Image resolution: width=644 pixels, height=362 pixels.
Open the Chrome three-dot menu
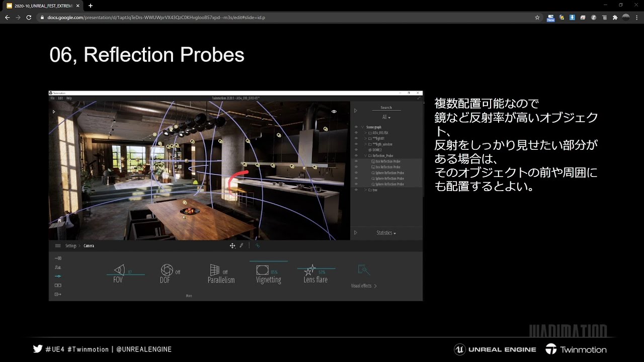click(637, 17)
